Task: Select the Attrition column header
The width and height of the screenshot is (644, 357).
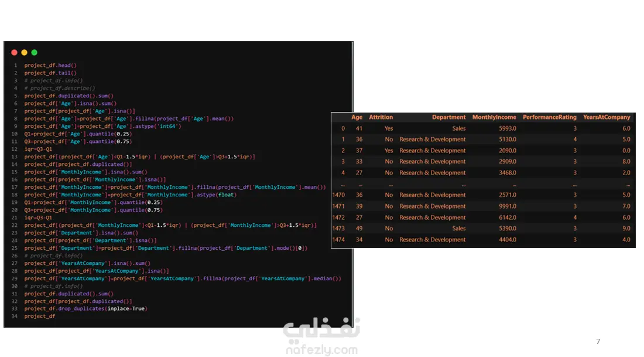Action: 381,117
